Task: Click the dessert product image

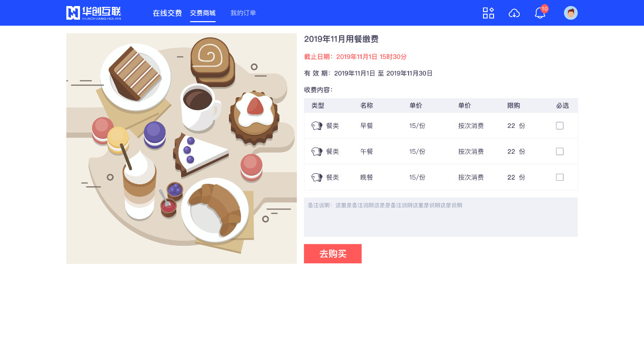Action: point(182,149)
